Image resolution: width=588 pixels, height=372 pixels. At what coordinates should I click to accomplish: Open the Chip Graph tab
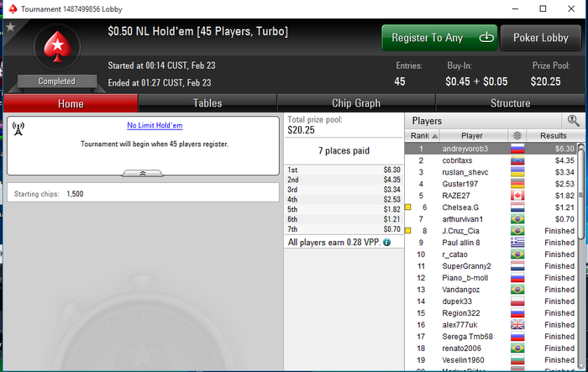pyautogui.click(x=356, y=103)
